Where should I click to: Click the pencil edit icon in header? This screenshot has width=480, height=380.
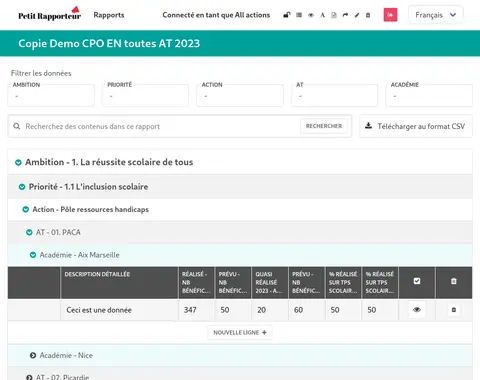click(x=357, y=15)
